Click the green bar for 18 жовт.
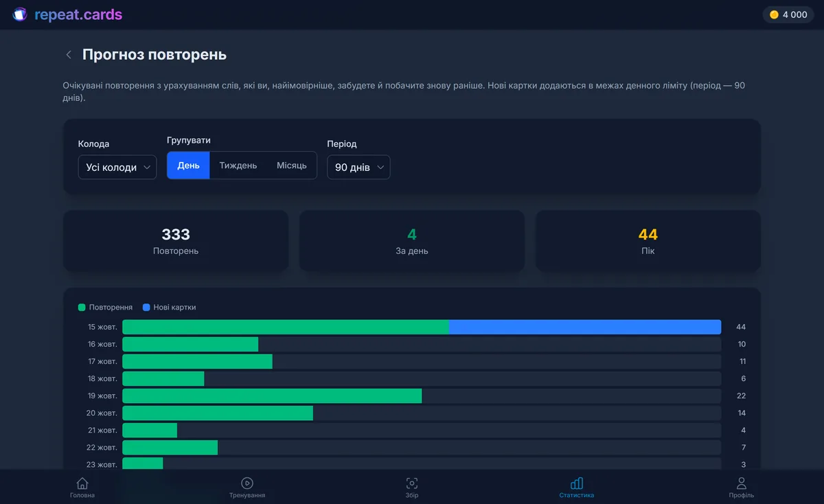Viewport: 824px width, 504px height. point(163,378)
